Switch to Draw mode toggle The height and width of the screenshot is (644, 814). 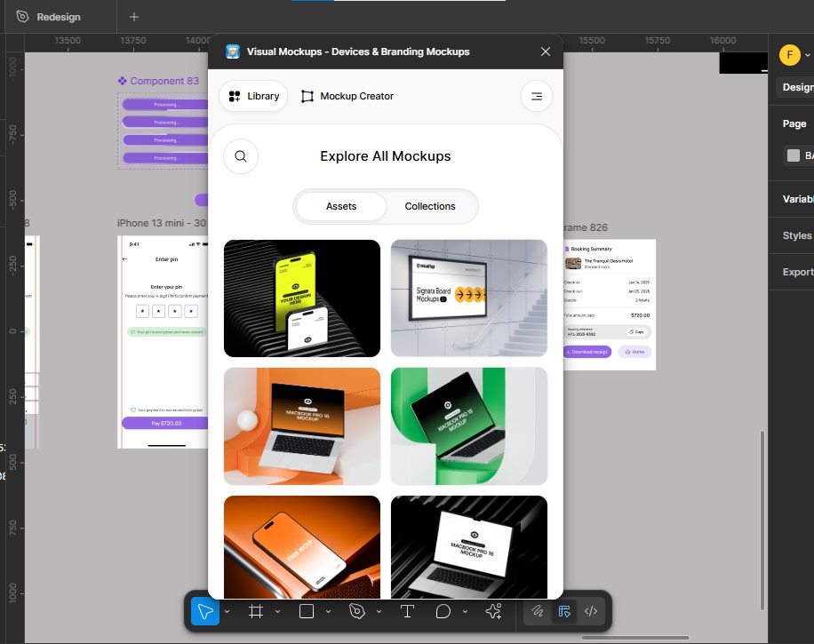pyautogui.click(x=538, y=611)
